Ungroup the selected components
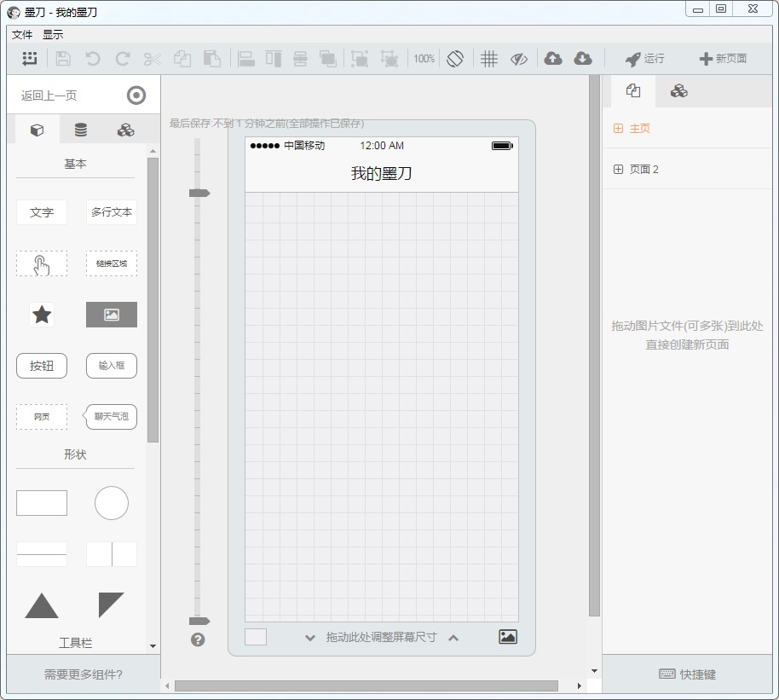The image size is (779, 700). [x=389, y=59]
